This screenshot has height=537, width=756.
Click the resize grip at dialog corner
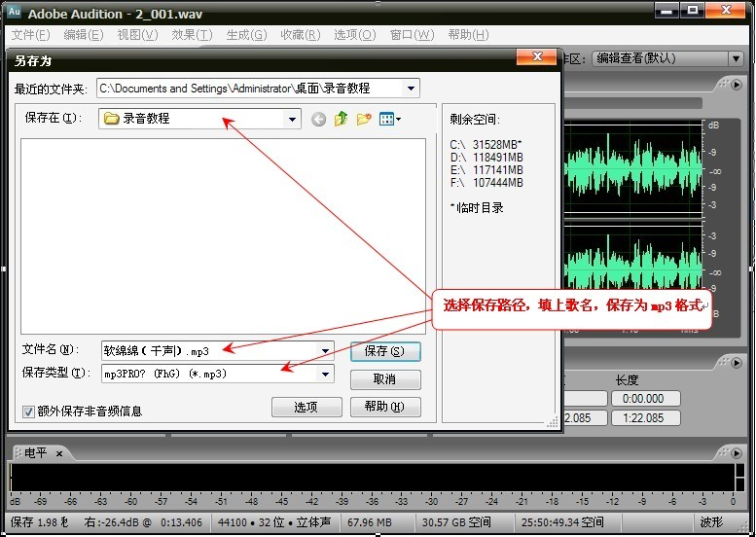point(553,423)
